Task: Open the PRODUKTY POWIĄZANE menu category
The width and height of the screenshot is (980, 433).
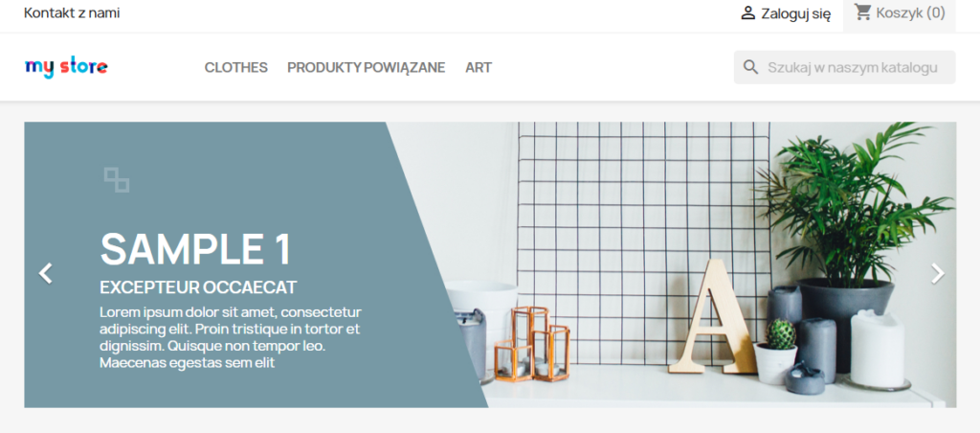Action: coord(367,68)
